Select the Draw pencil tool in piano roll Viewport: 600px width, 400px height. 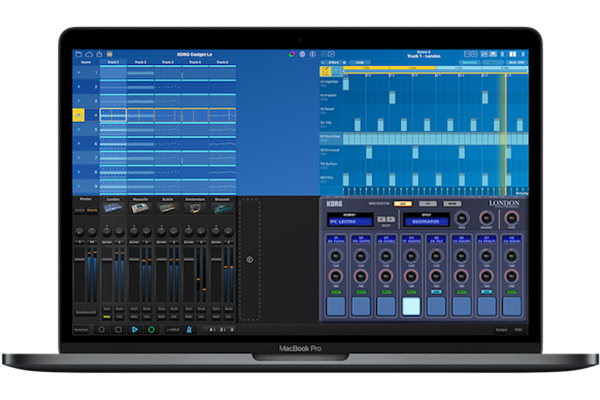(325, 71)
